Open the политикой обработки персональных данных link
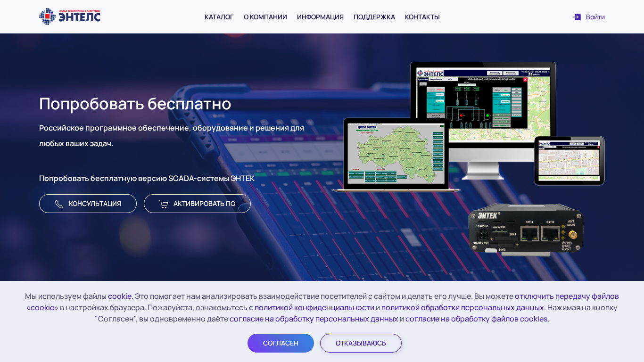This screenshot has height=362, width=644. click(462, 307)
